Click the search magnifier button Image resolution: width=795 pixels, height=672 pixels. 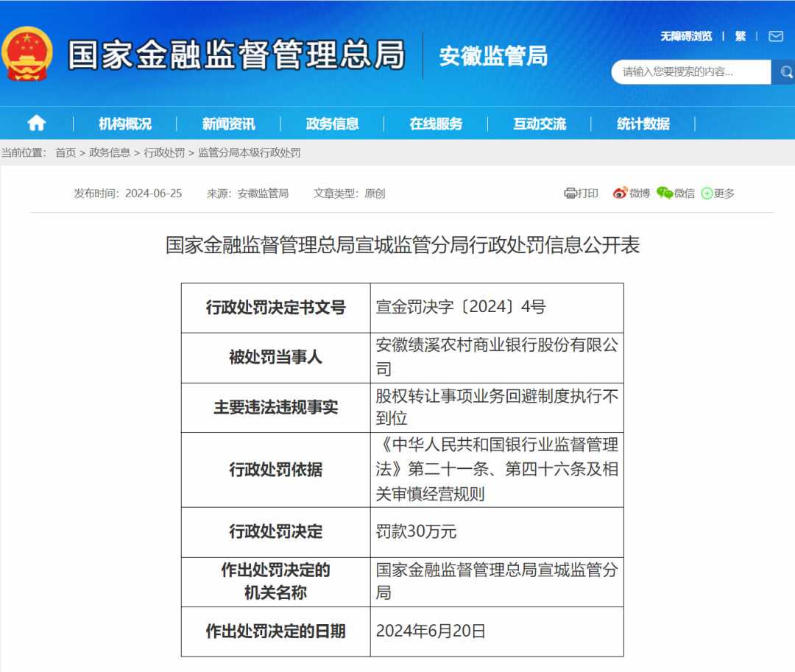785,72
